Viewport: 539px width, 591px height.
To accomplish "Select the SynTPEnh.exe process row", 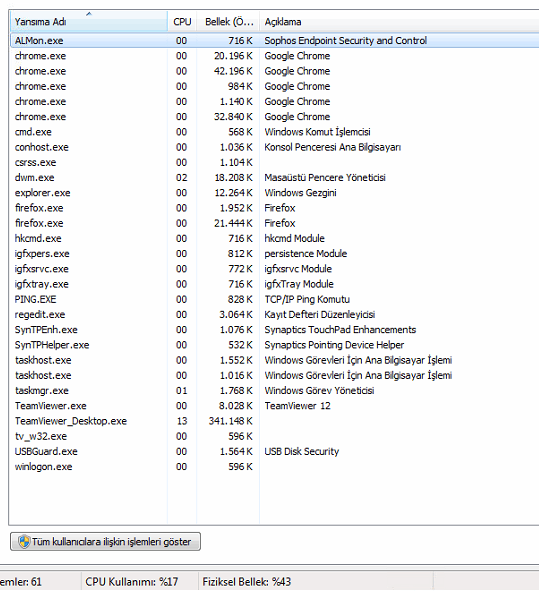I will coord(274,330).
